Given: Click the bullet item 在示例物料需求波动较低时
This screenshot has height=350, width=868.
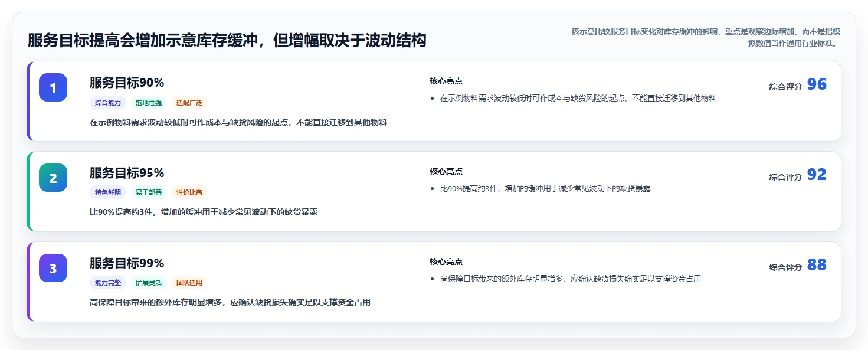Looking at the screenshot, I should (x=578, y=98).
